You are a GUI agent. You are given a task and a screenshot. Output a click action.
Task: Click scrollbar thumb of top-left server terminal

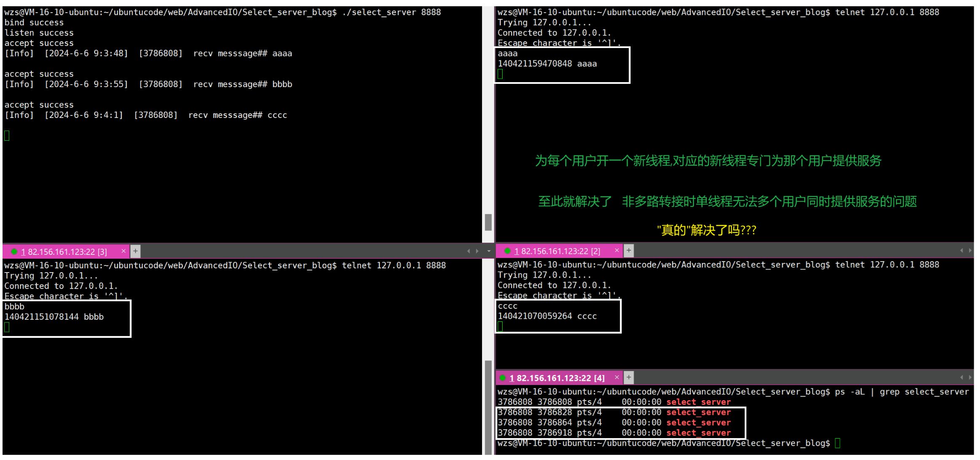[488, 222]
